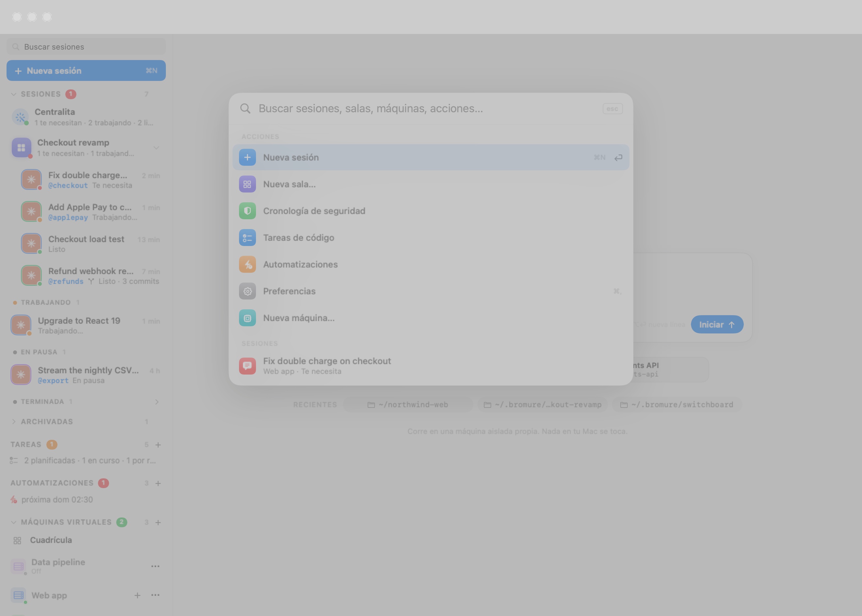The height and width of the screenshot is (616, 862).
Task: Click the Cuadrícula grid icon in sidebar
Action: [17, 541]
